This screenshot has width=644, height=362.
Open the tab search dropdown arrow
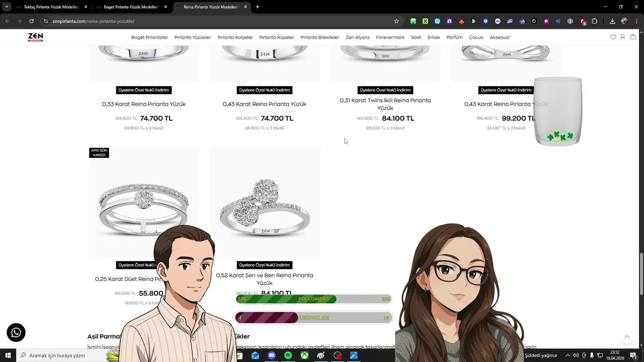pos(7,7)
